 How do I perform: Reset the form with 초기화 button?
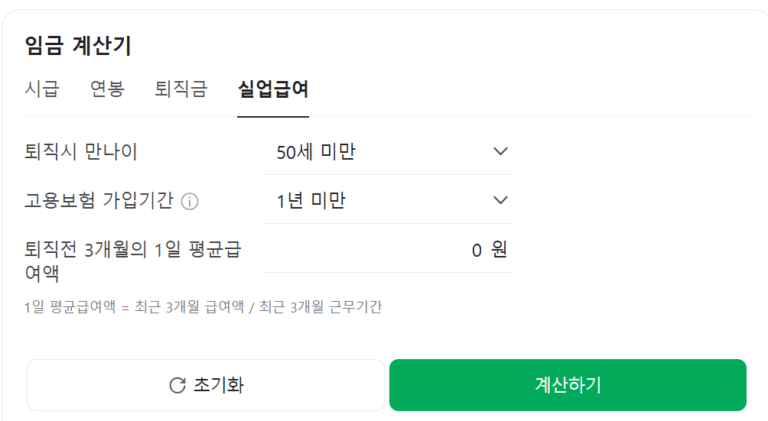206,385
